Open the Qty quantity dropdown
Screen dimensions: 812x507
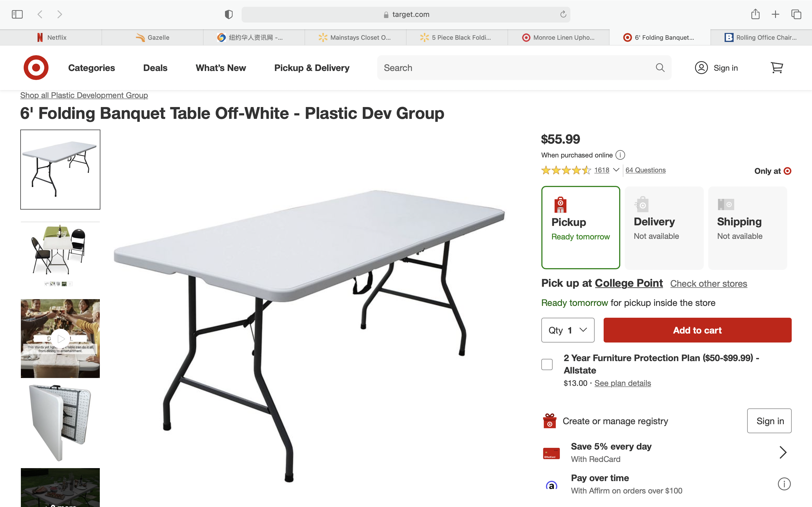[x=568, y=330]
